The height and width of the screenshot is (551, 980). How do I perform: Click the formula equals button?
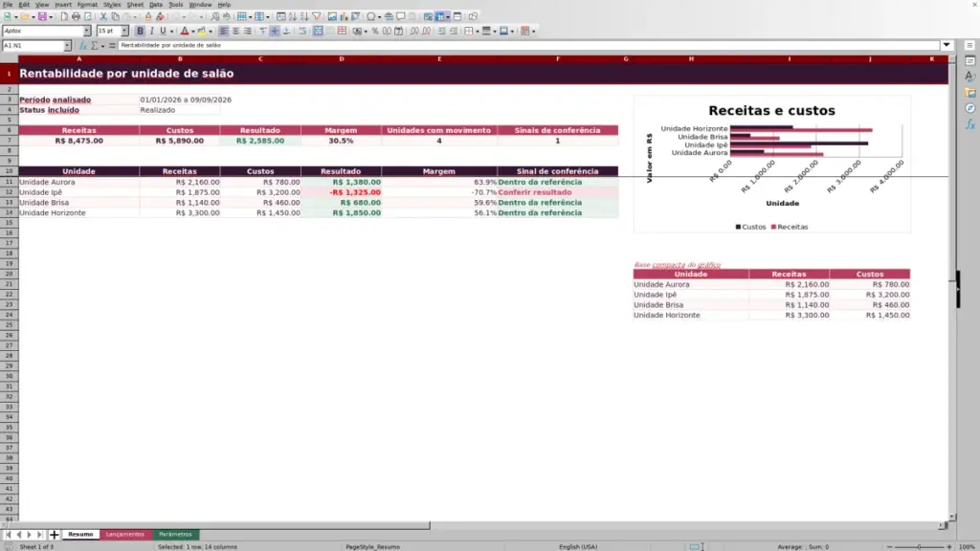[x=112, y=46]
